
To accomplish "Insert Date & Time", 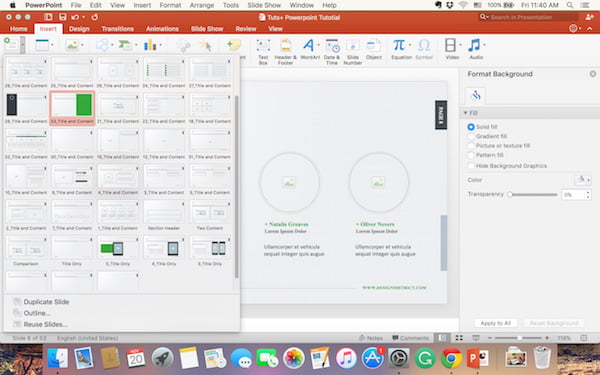I will point(332,51).
